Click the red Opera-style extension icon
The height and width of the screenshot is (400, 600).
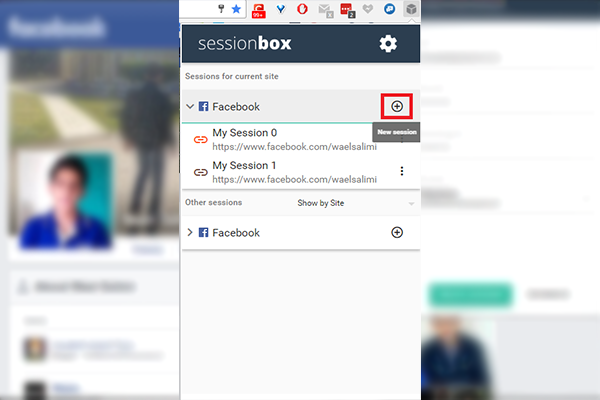pyautogui.click(x=302, y=9)
